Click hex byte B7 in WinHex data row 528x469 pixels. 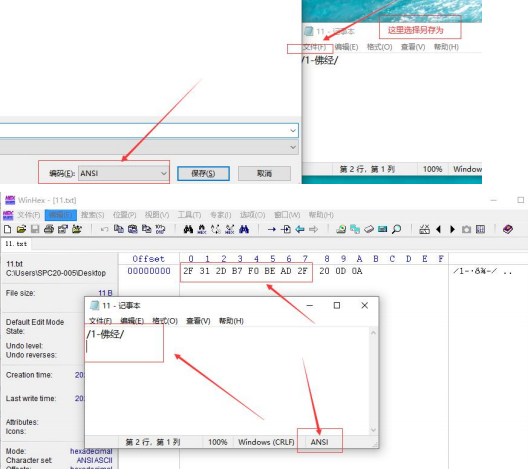[x=237, y=271]
